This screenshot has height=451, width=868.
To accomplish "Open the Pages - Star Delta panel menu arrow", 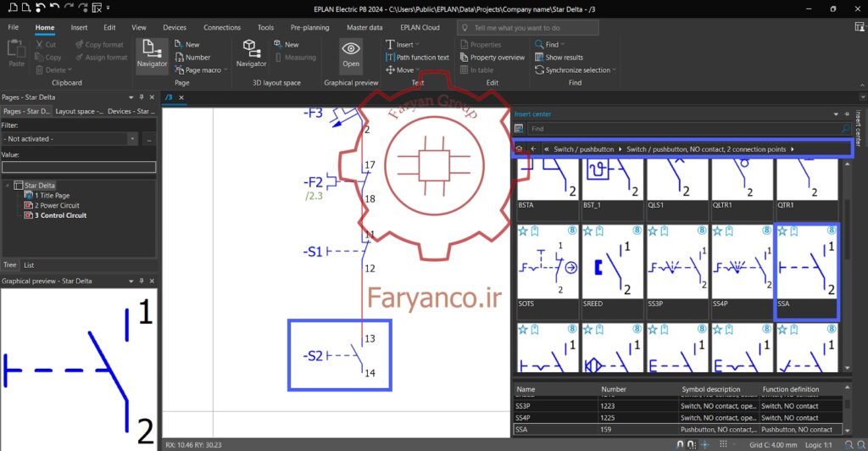I will tap(131, 97).
